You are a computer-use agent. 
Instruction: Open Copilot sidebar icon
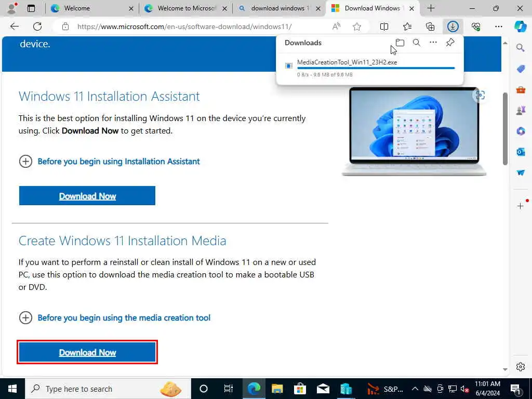point(521,26)
